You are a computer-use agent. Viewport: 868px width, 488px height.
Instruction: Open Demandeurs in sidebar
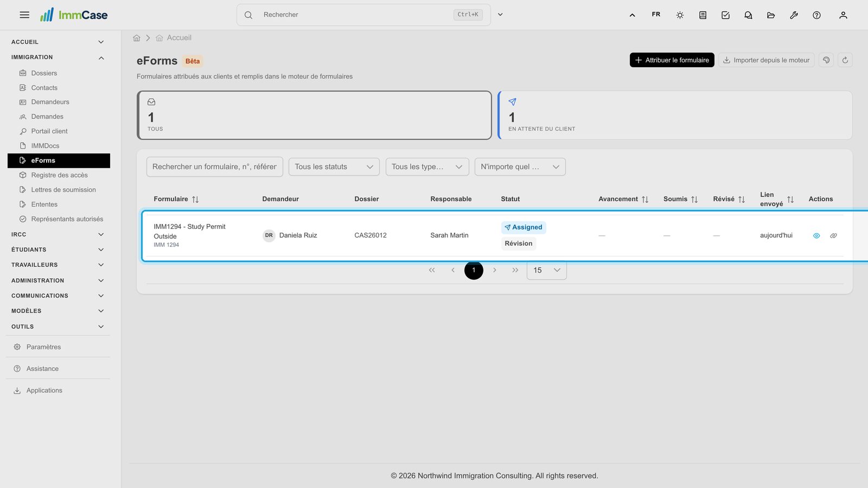50,102
